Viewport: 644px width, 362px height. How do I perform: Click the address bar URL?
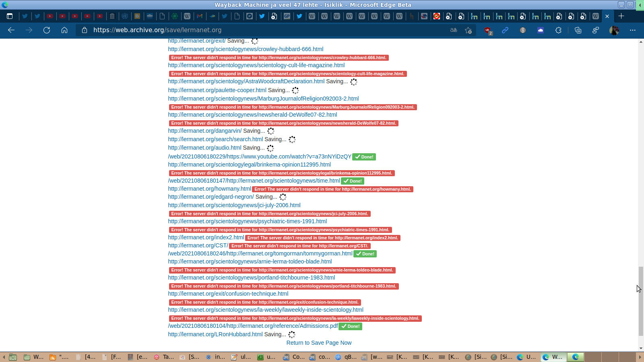pos(157,30)
